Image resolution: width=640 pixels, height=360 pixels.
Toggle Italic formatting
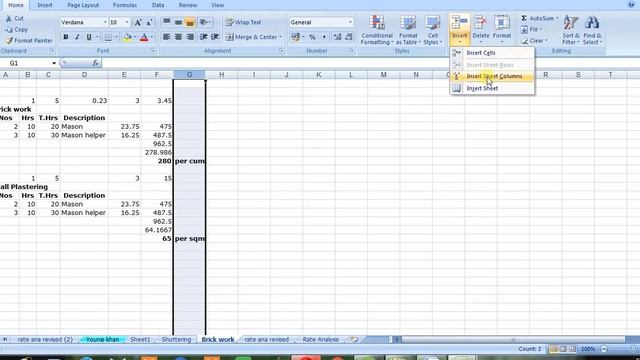point(77,37)
